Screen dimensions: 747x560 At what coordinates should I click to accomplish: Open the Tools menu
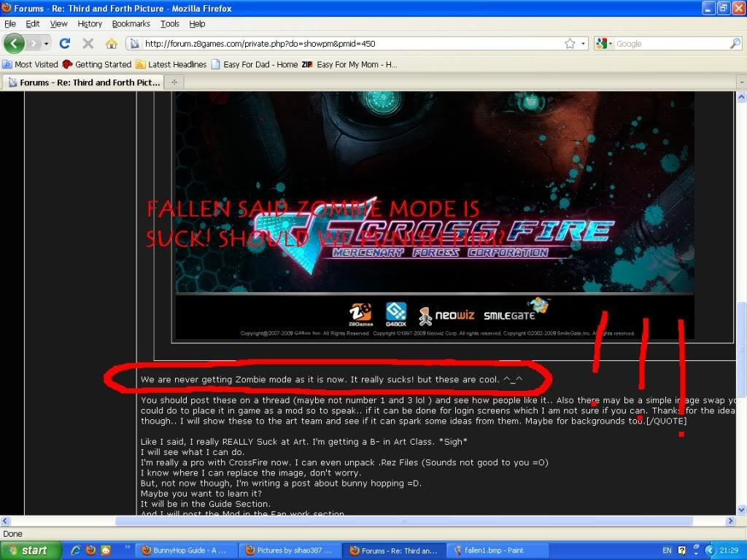(x=170, y=24)
